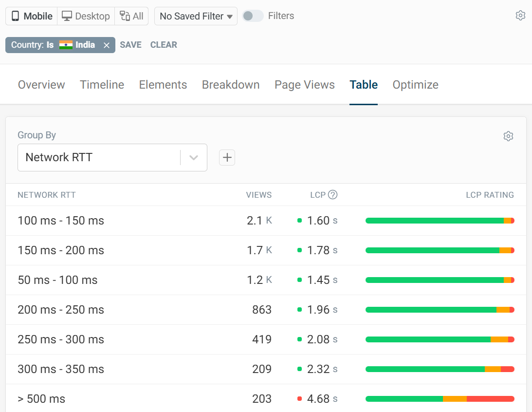The width and height of the screenshot is (532, 412).
Task: Open the table settings gear above Group By
Action: coord(508,136)
